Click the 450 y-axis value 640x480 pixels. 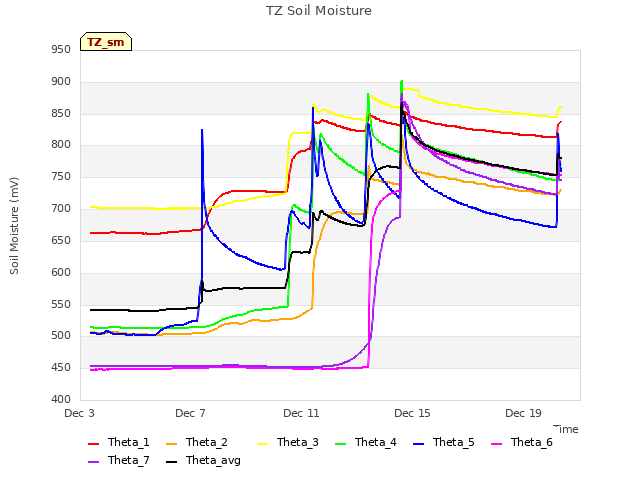pyautogui.click(x=61, y=368)
